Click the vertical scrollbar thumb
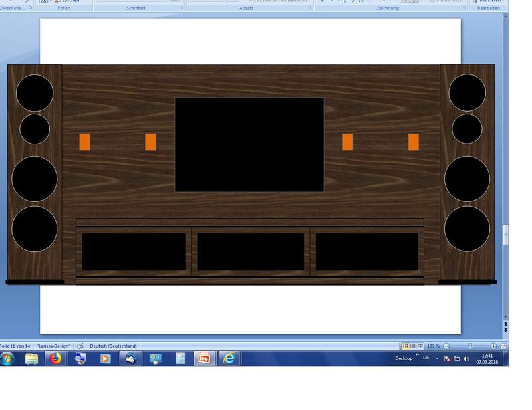Viewport: 532px width, 410px height. point(505,235)
